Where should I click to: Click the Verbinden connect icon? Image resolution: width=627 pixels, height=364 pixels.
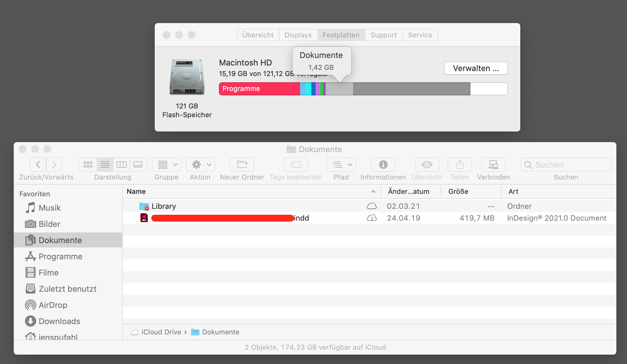(493, 165)
